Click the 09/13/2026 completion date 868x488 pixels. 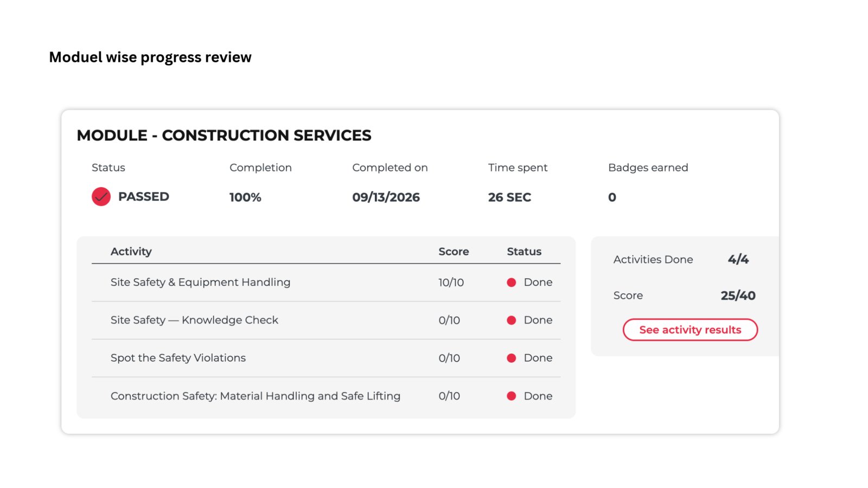[x=386, y=197]
